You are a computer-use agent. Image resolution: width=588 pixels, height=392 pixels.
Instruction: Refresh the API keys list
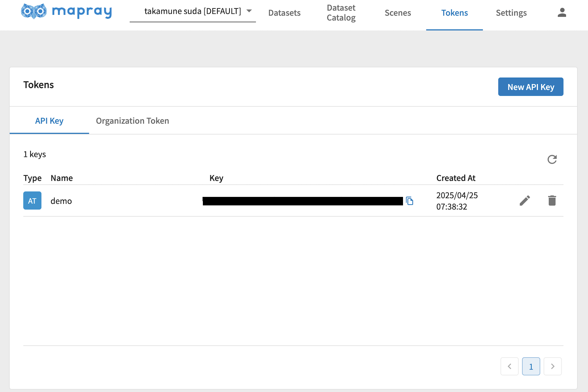(x=552, y=159)
